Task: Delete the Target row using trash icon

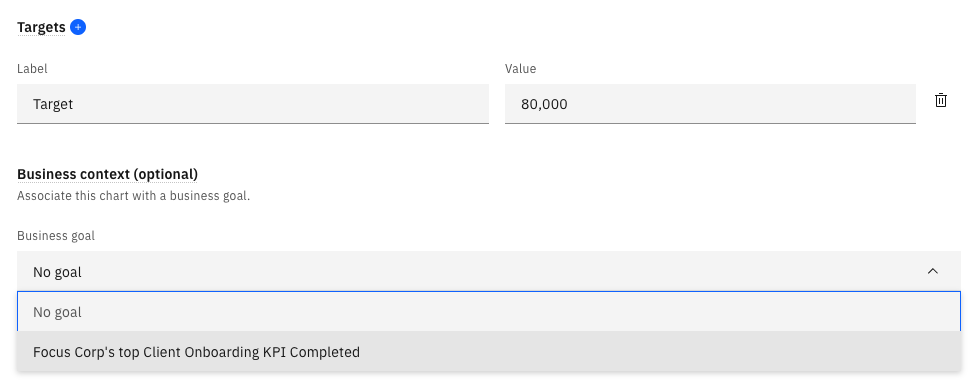Action: point(941,100)
